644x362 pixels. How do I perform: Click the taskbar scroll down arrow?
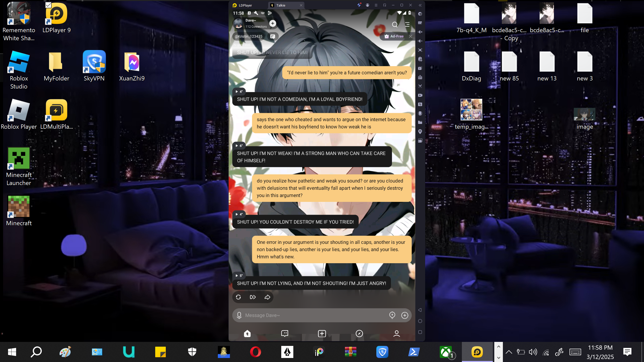(x=499, y=357)
